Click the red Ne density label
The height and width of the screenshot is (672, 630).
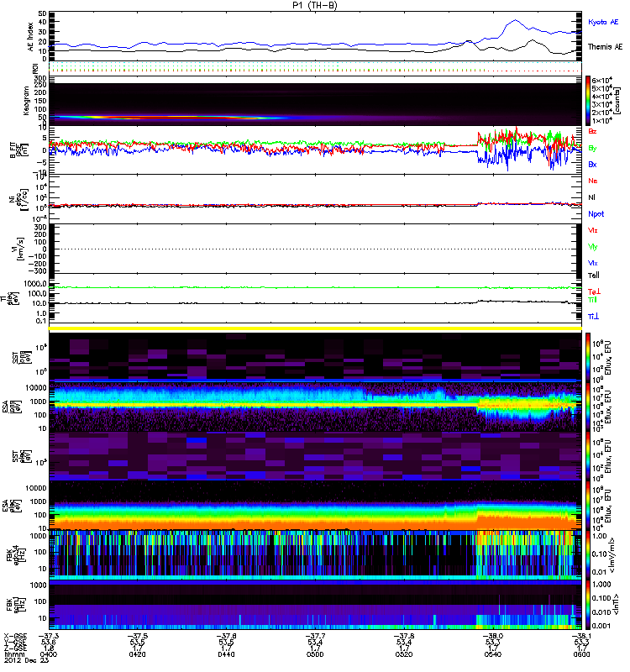pyautogui.click(x=593, y=181)
